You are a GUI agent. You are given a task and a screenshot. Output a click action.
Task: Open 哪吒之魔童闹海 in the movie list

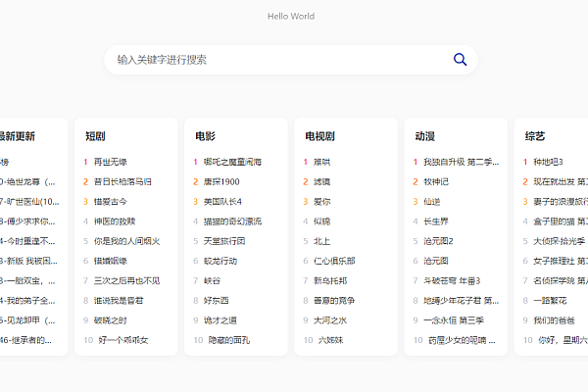pyautogui.click(x=233, y=162)
